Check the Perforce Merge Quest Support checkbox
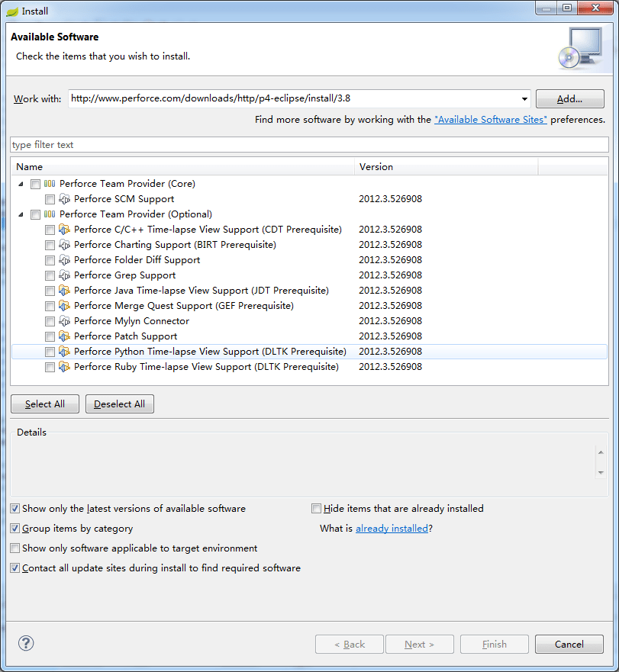The image size is (619, 672). coord(50,307)
